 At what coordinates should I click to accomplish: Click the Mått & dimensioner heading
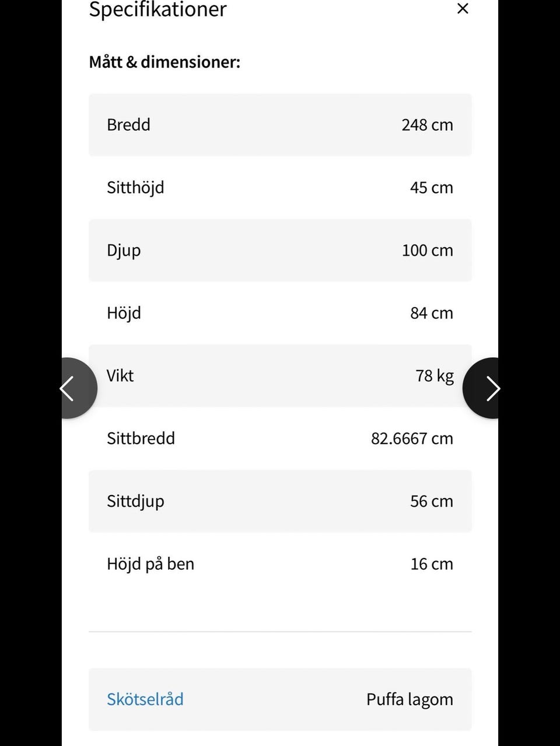tap(164, 62)
